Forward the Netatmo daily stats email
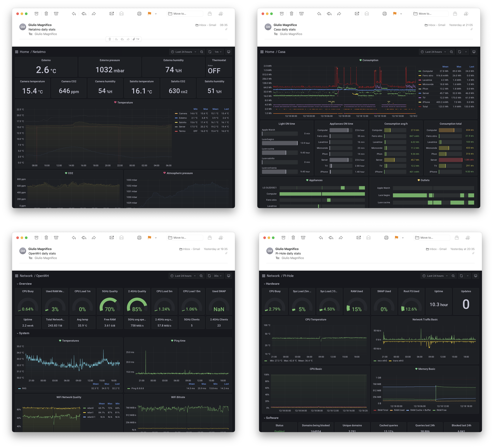This screenshot has width=494, height=448. coord(94,14)
